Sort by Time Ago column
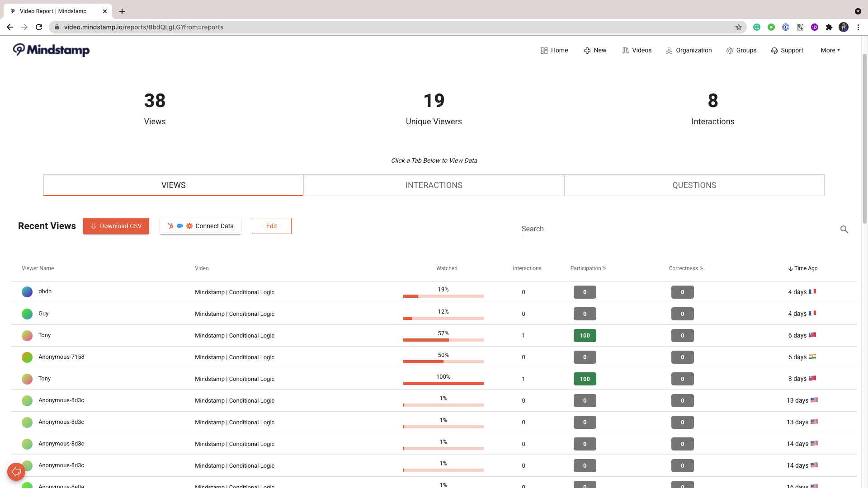The image size is (868, 488). (803, 268)
